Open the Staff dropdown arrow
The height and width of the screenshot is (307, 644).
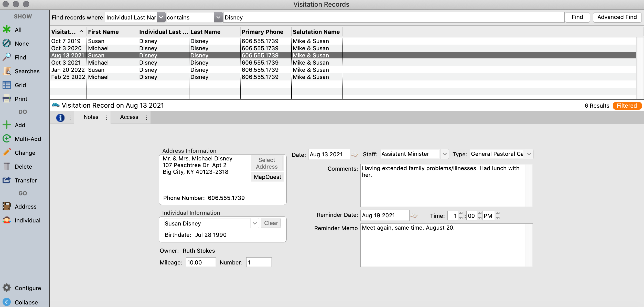tap(445, 154)
